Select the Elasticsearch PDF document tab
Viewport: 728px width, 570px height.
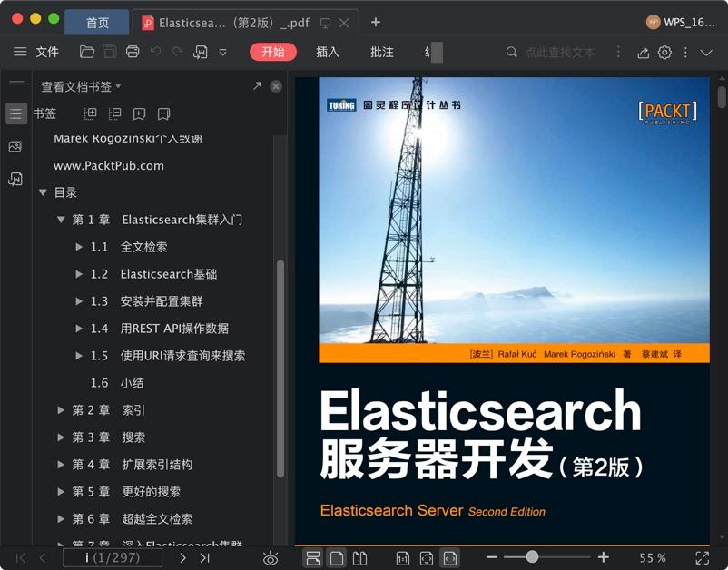point(233,23)
